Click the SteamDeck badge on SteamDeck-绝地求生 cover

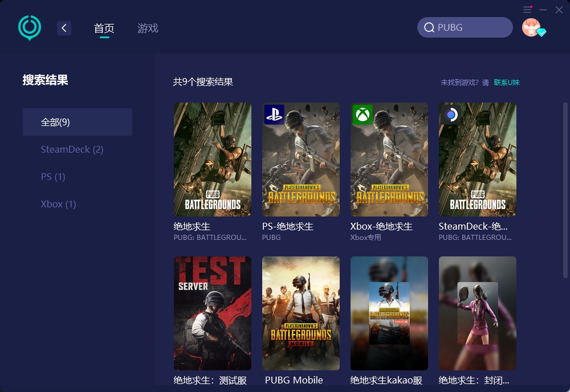click(x=451, y=115)
